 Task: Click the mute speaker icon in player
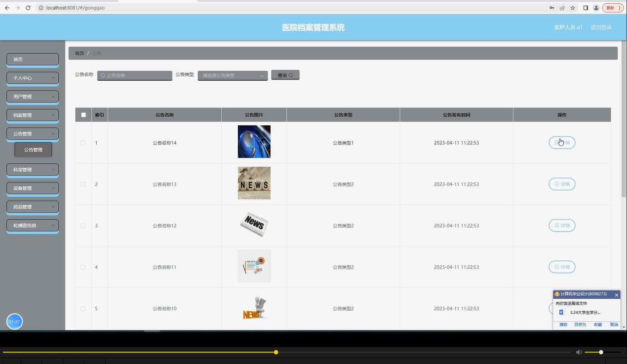tap(579, 352)
